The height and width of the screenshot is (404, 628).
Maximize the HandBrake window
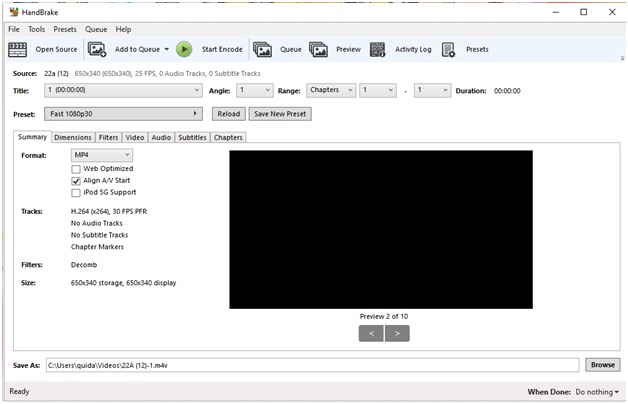point(584,12)
